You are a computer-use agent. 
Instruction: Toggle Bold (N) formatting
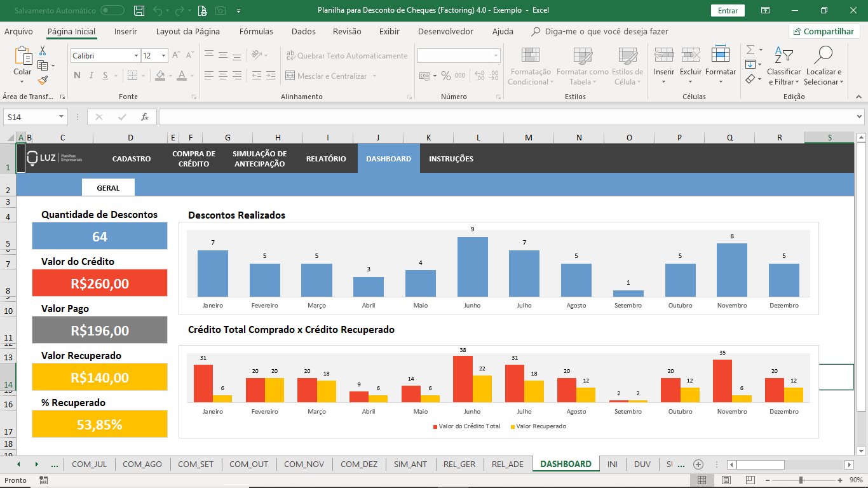point(77,76)
